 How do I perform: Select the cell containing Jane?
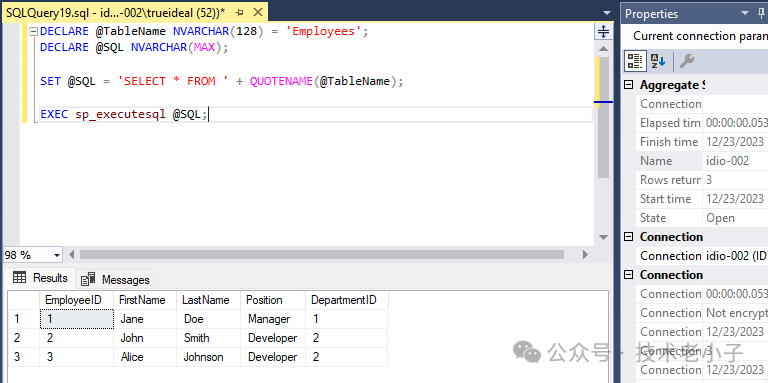coord(145,319)
